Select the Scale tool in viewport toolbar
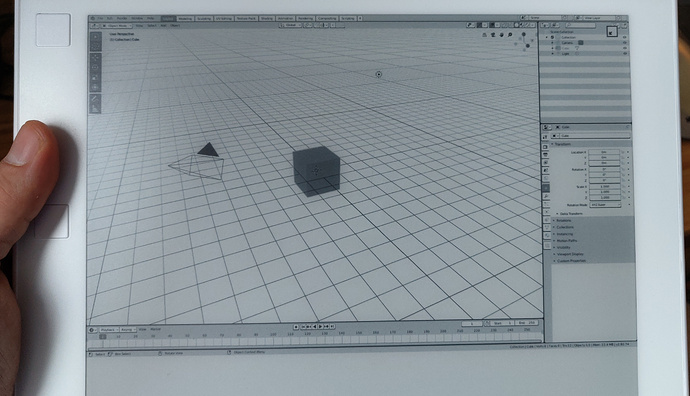 point(95,77)
